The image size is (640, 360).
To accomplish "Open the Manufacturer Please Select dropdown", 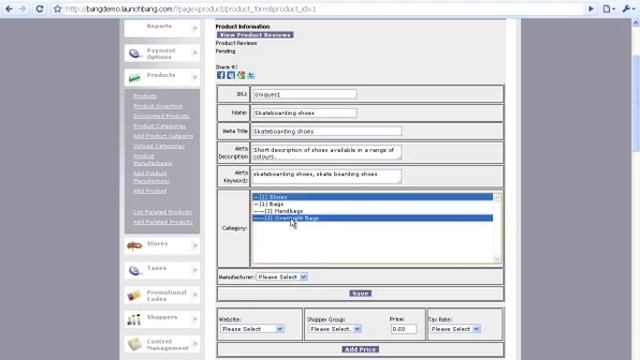I will click(x=282, y=277).
